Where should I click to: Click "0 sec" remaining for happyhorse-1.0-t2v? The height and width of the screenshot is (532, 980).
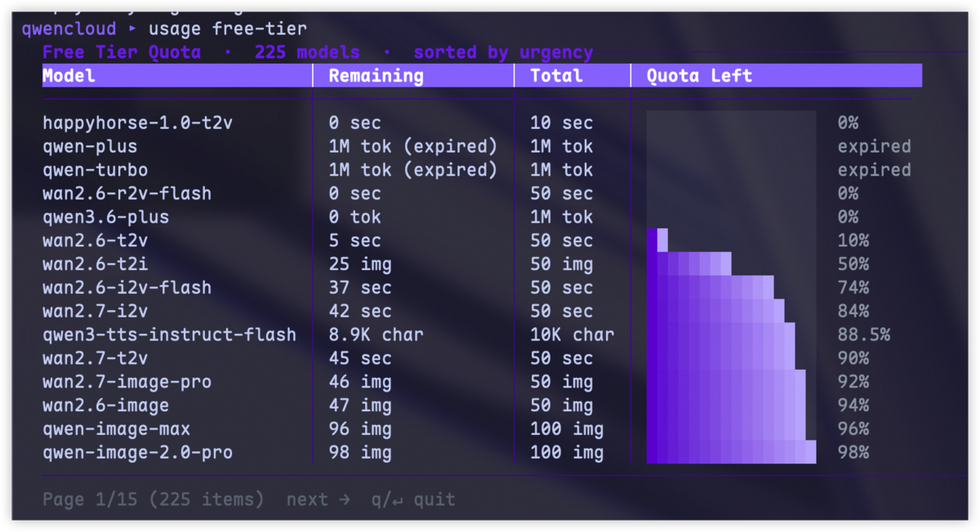click(355, 123)
